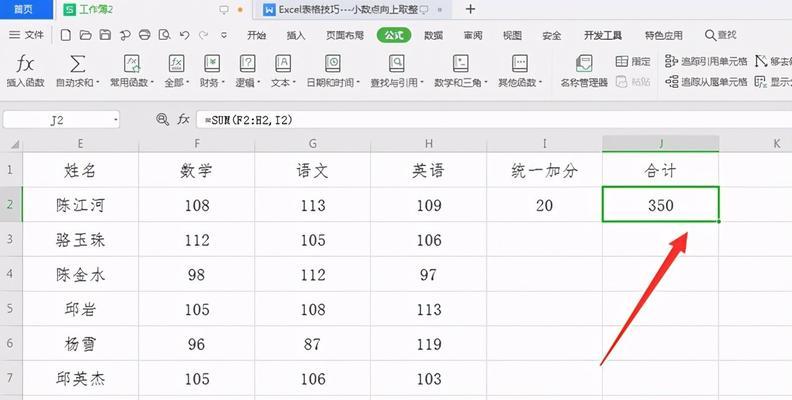Add a new tab with plus button
This screenshot has height=400, width=792.
click(470, 9)
